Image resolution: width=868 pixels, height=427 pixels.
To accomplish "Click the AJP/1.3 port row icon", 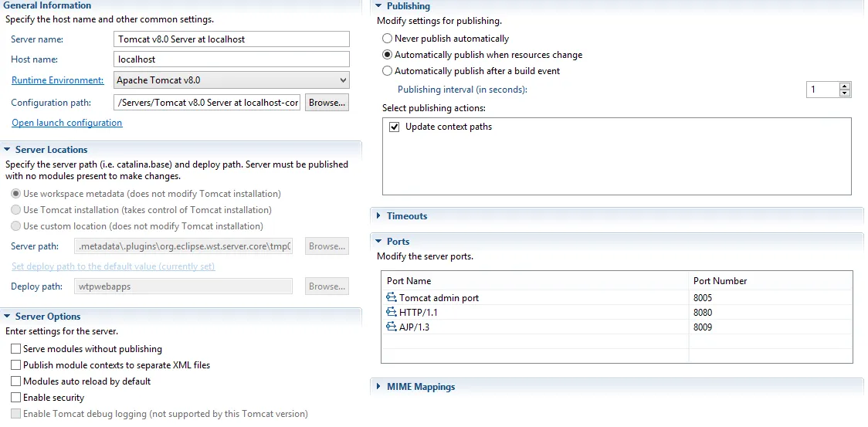I will click(392, 327).
